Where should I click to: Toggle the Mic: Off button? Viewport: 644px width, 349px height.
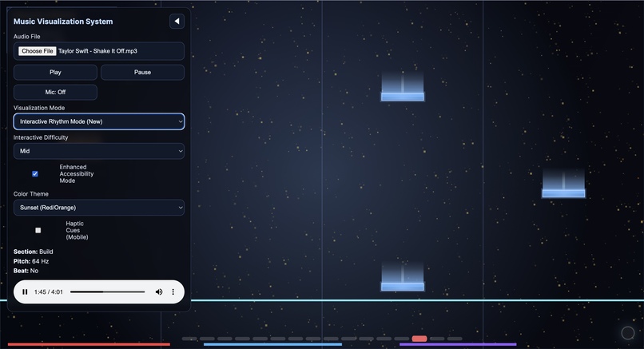(55, 92)
